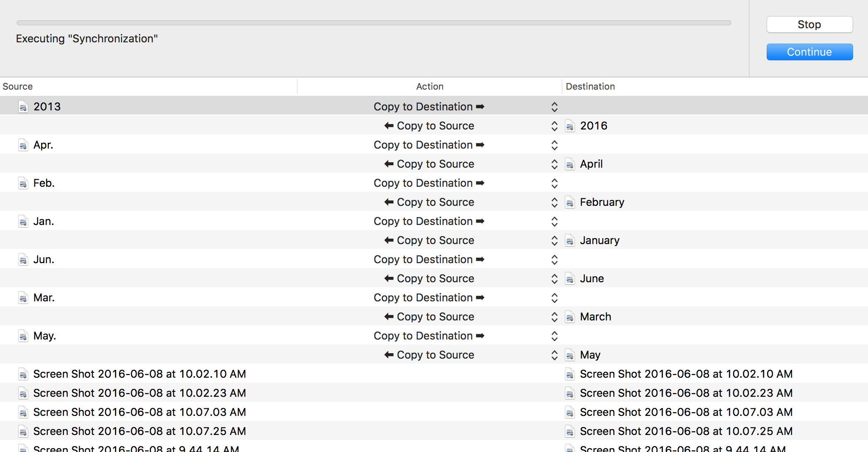Click the file icon next to destination May
Screen dimensions: 868x452
570,355
